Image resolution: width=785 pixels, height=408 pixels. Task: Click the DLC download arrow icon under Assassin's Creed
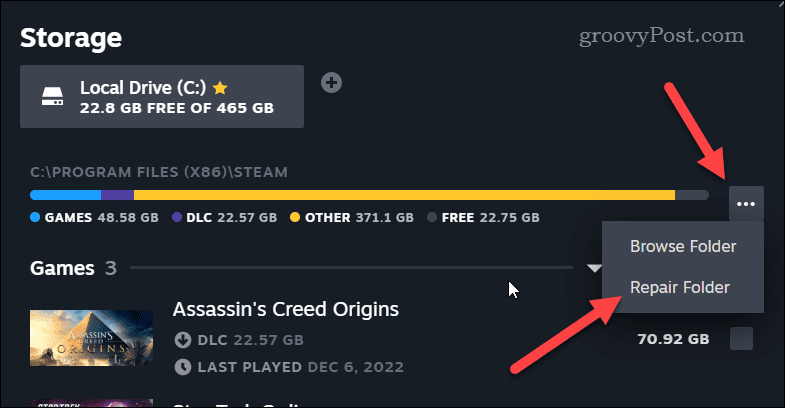pyautogui.click(x=181, y=339)
